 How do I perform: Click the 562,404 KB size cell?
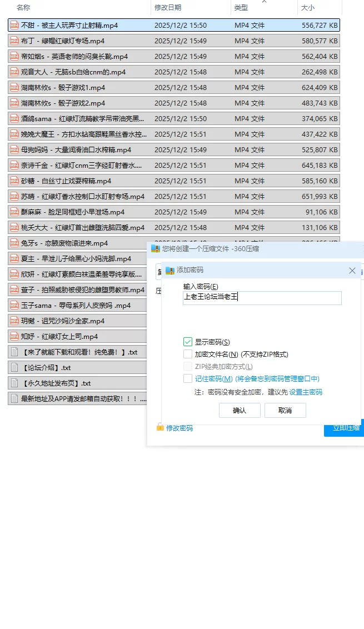(x=320, y=57)
